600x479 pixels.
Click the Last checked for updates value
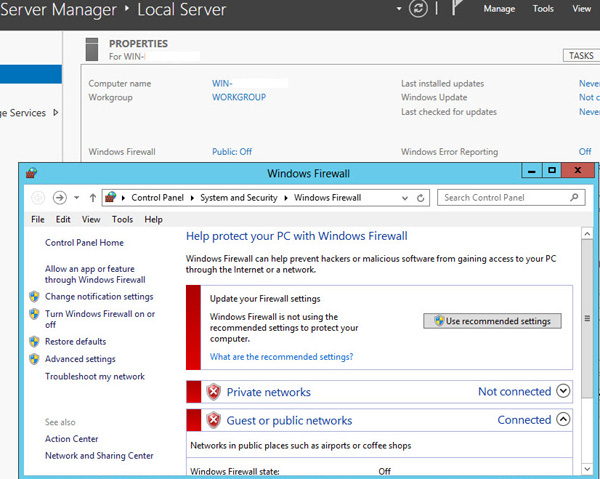(x=589, y=112)
